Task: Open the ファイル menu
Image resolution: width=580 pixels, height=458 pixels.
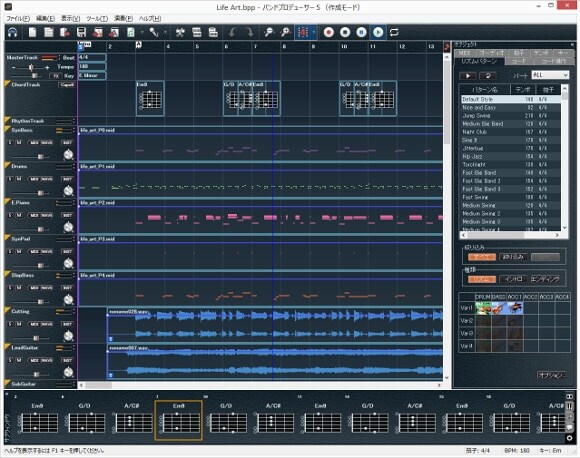Action: (18, 18)
